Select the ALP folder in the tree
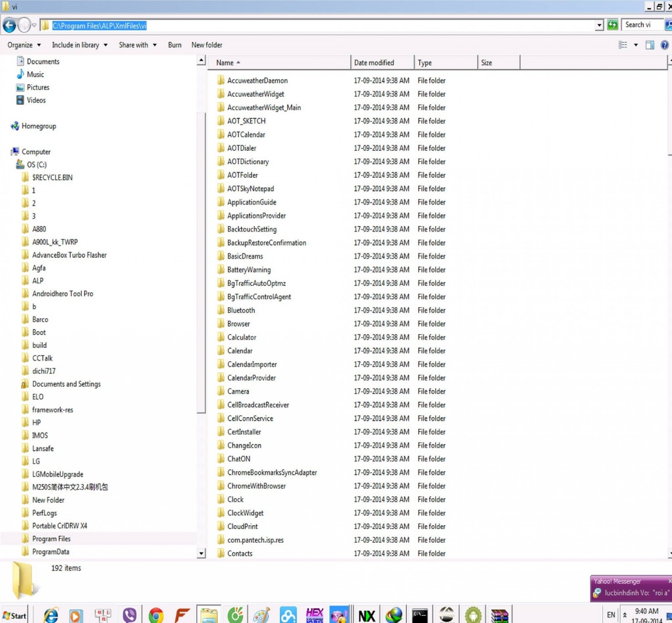 33,281
